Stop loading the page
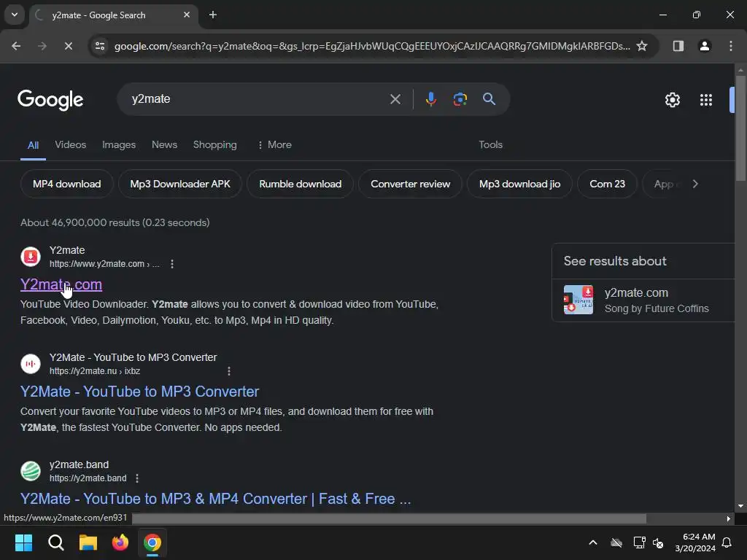 [68, 46]
